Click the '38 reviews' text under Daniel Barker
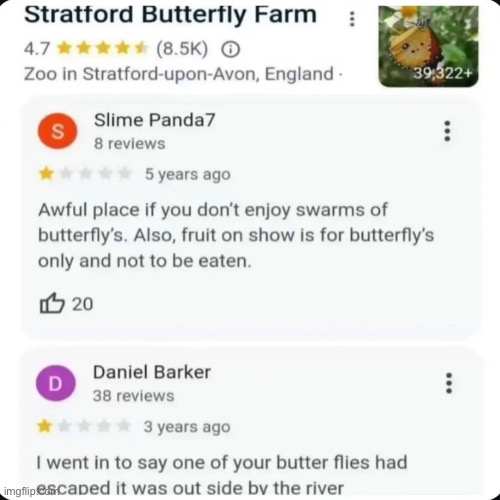The height and width of the screenshot is (500, 500). (134, 396)
